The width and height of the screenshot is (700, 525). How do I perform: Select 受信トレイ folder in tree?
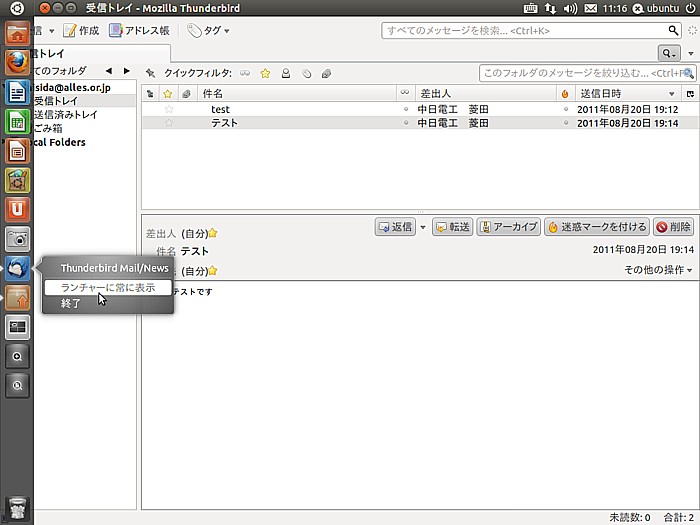[56, 101]
